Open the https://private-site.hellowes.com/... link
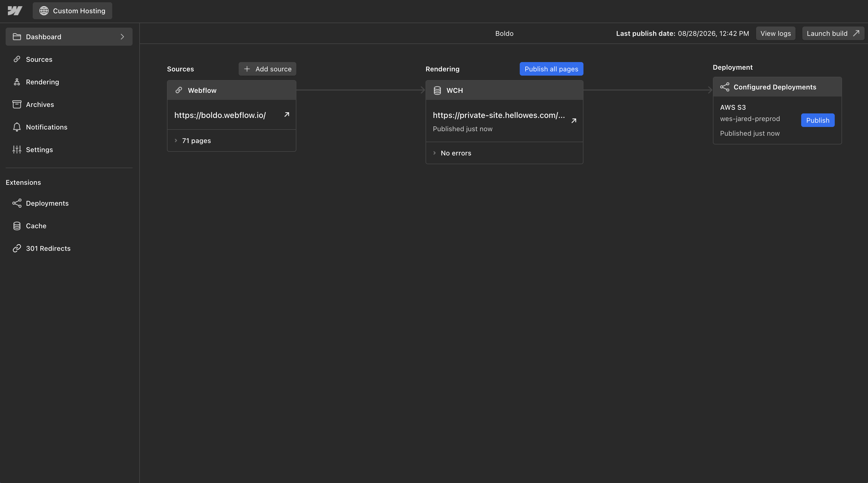This screenshot has width=868, height=483. point(499,115)
